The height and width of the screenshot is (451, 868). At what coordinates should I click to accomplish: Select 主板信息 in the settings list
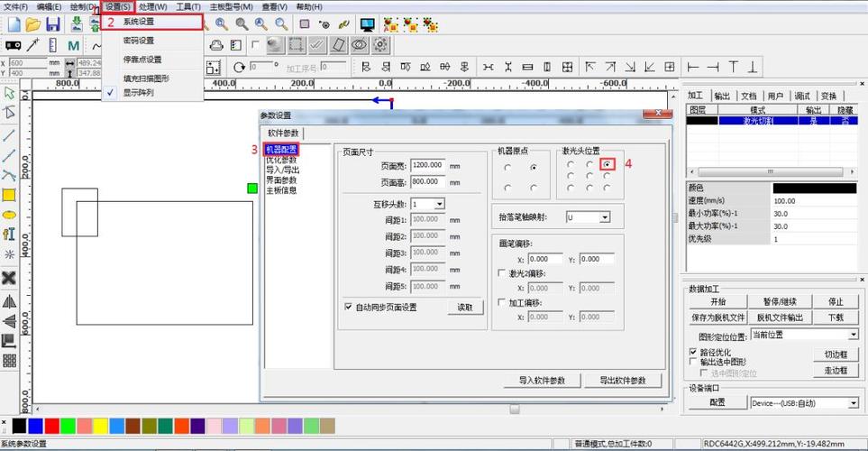tap(281, 190)
